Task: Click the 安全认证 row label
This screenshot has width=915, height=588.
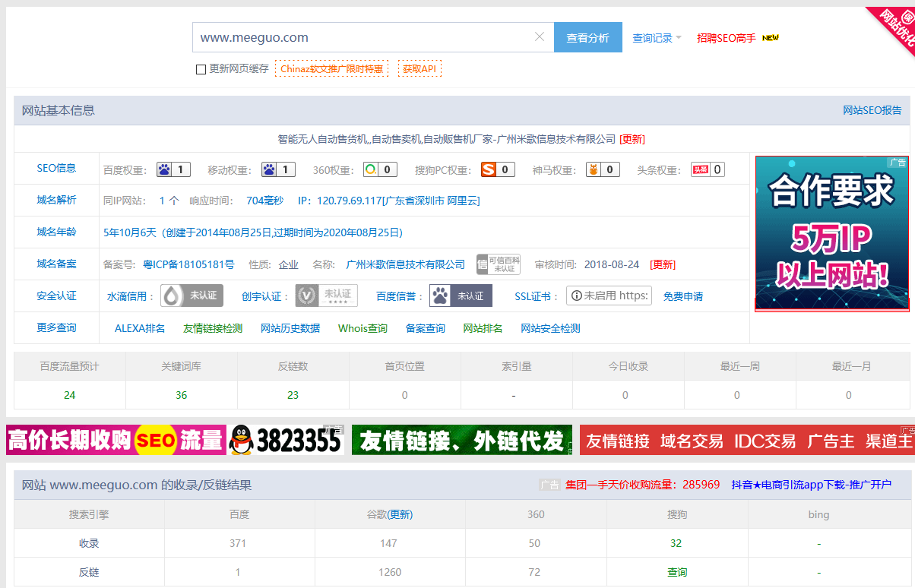Action: tap(57, 296)
